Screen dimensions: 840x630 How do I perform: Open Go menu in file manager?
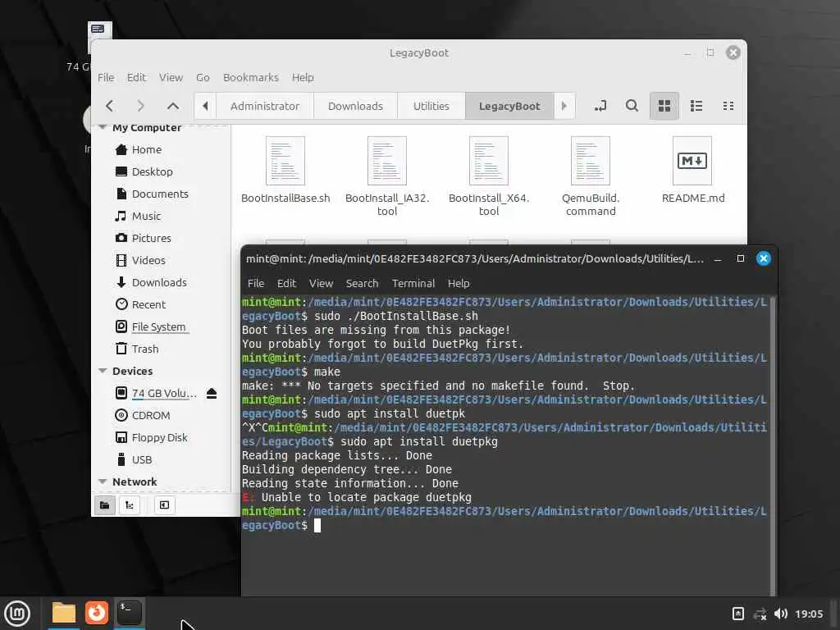tap(203, 78)
